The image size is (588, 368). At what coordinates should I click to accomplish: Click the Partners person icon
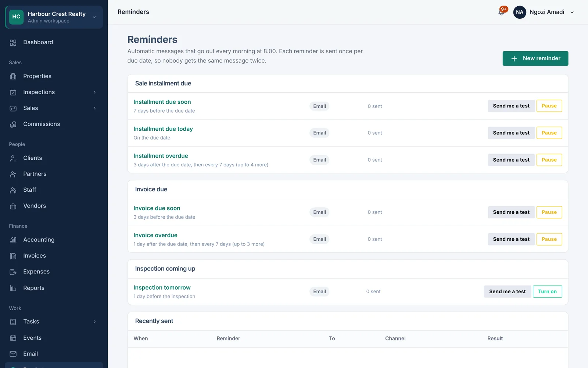(13, 174)
